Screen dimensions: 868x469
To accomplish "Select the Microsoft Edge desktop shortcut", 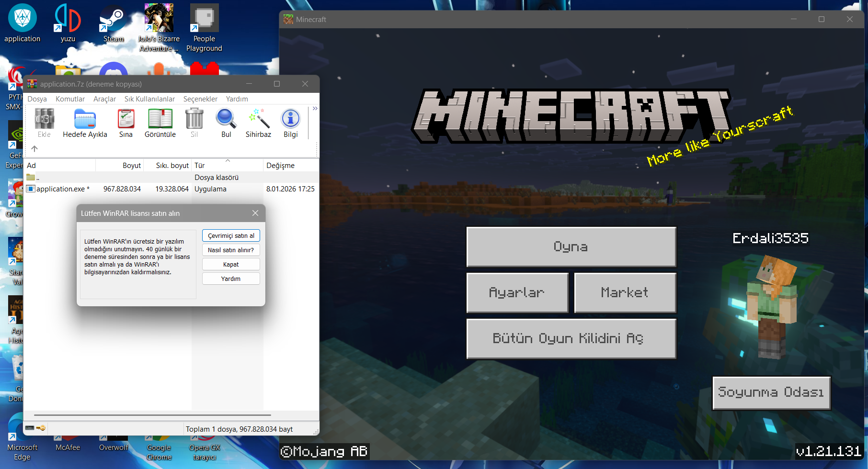I will coord(22,447).
